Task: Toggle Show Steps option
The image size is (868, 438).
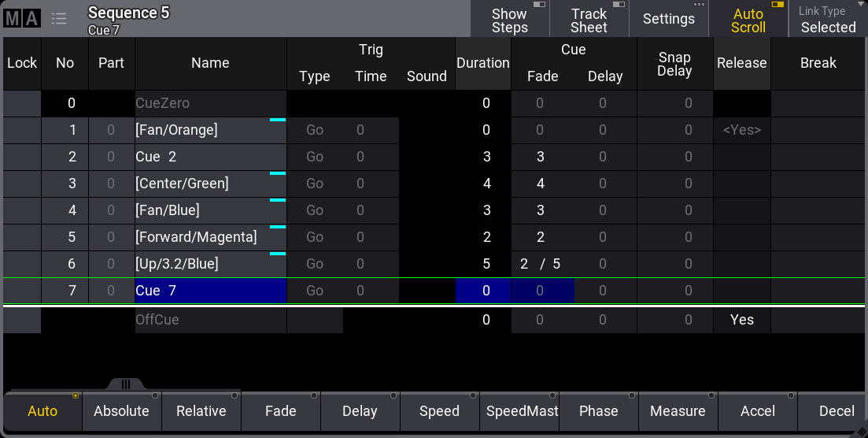Action: [509, 20]
